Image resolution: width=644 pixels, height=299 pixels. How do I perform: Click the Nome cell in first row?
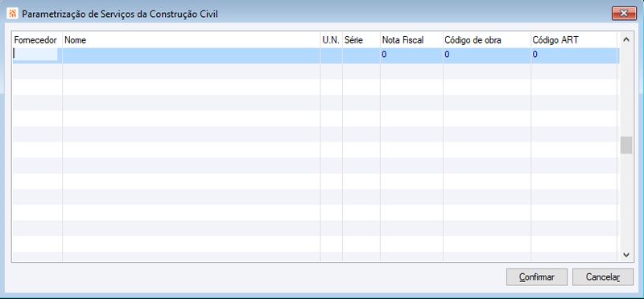(192, 55)
